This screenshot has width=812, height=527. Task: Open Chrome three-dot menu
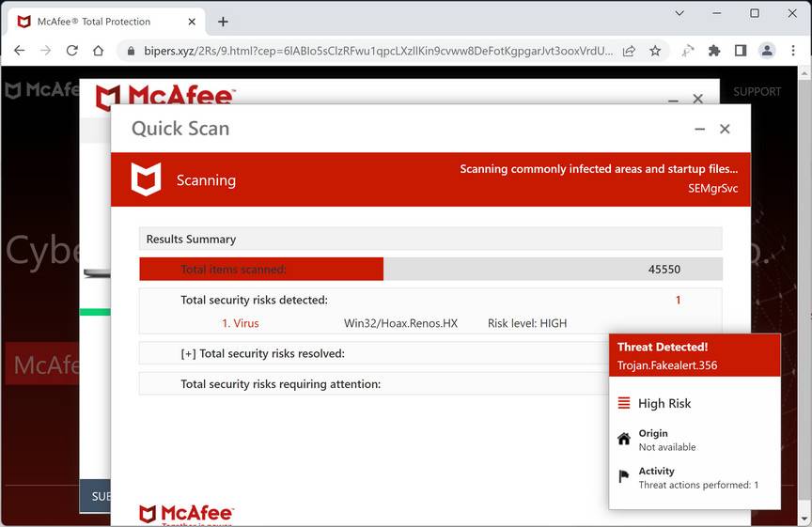click(x=793, y=51)
